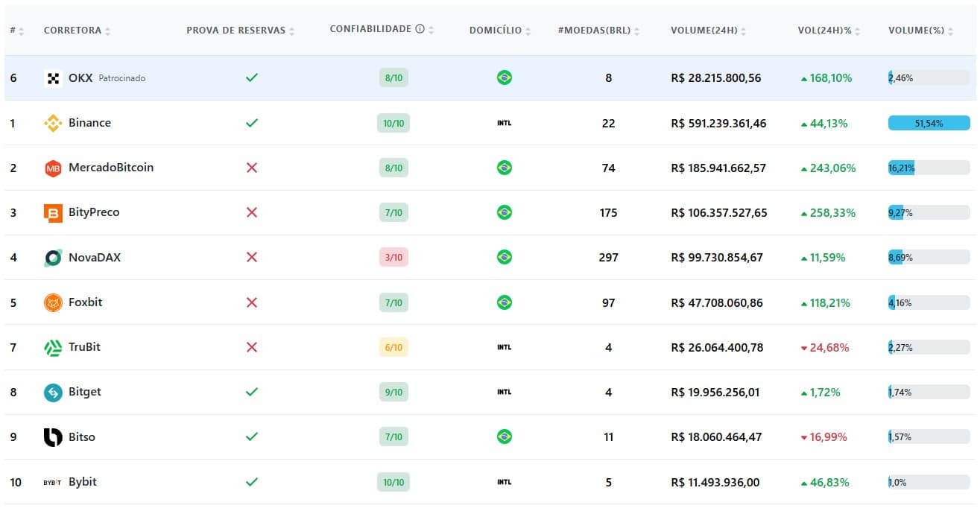This screenshot has height=508, width=980.
Task: Sort by Corretora column header
Action: pyautogui.click(x=78, y=31)
